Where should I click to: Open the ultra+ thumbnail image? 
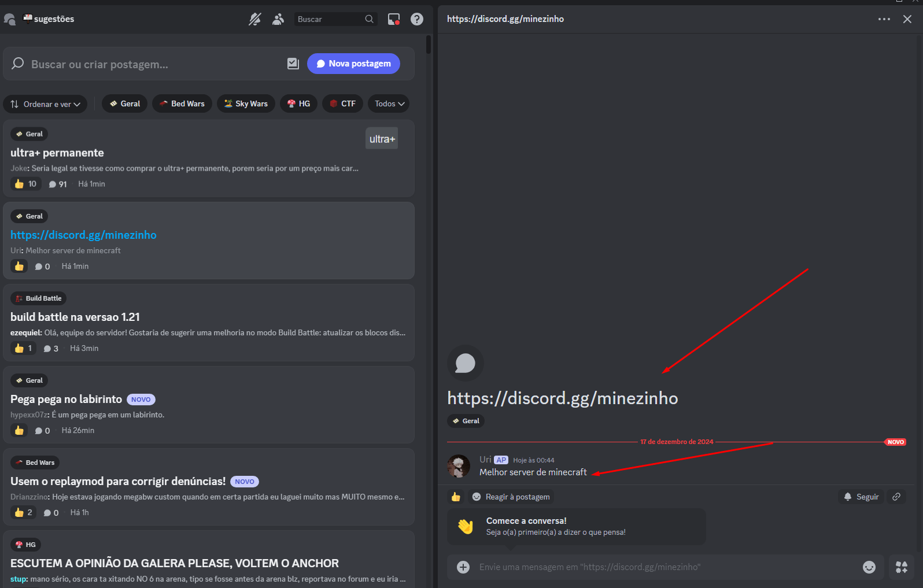click(x=382, y=138)
